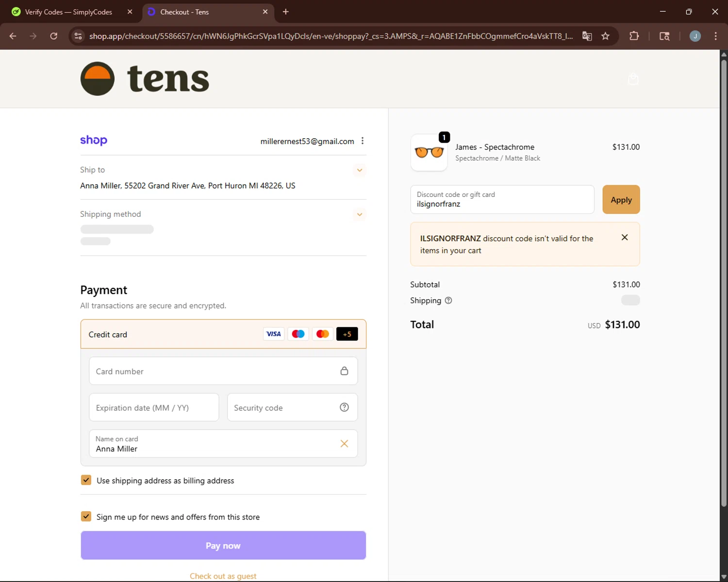Click the tens wordmark text
The height and width of the screenshot is (582, 728).
pos(168,79)
